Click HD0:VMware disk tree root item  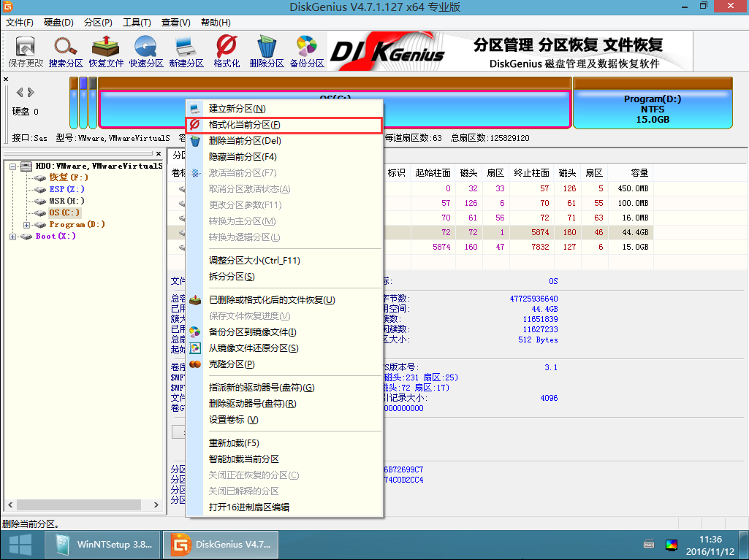99,166
